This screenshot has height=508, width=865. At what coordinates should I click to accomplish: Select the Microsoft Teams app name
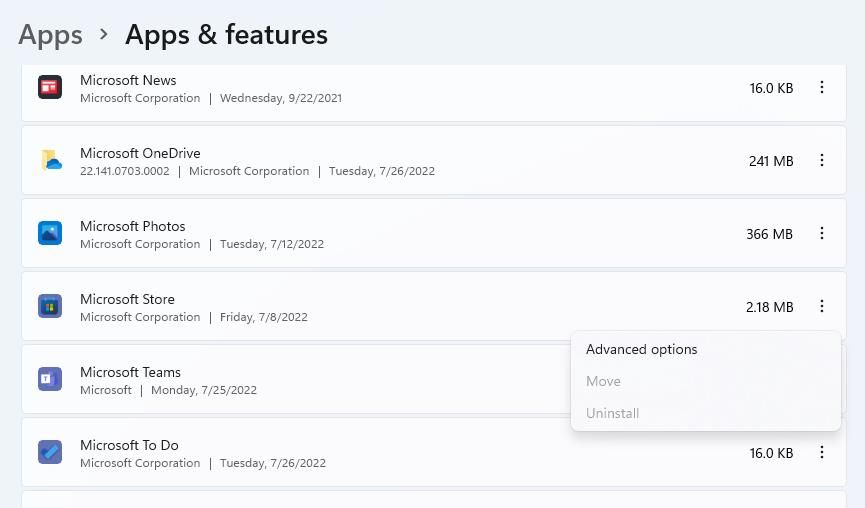130,372
